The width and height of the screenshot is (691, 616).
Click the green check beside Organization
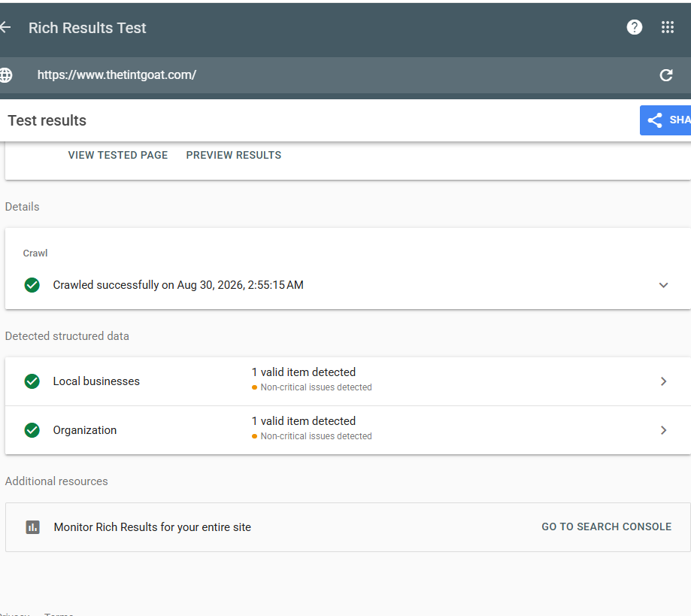coord(32,430)
